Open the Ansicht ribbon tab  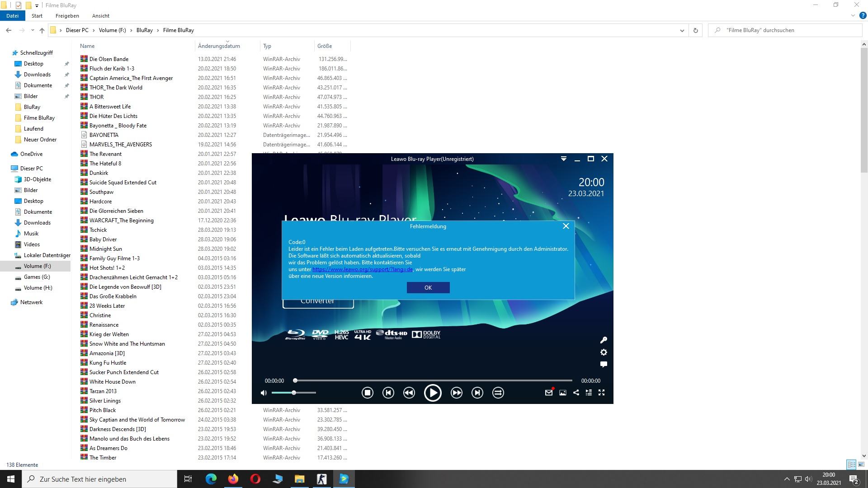click(x=100, y=16)
